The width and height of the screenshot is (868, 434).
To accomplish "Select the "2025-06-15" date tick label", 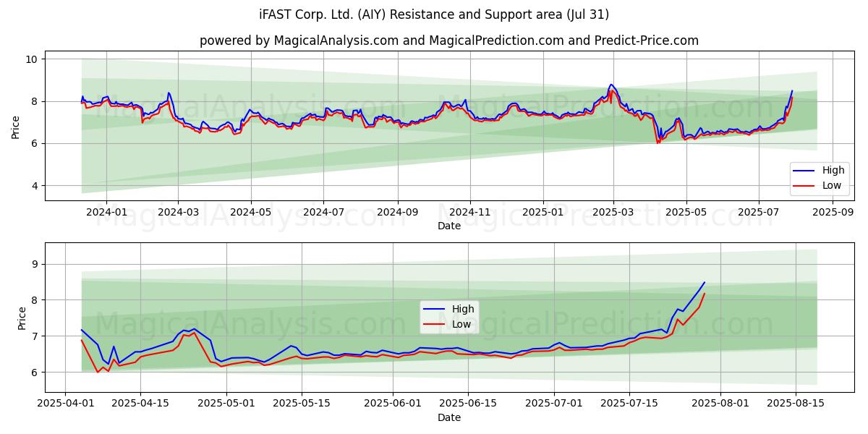I will 467,404.
